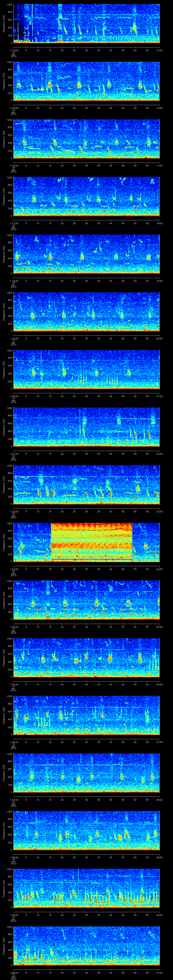The height and width of the screenshot is (980, 173).
Task: Select the '1:18:00' start time label
Action: (14, 281)
